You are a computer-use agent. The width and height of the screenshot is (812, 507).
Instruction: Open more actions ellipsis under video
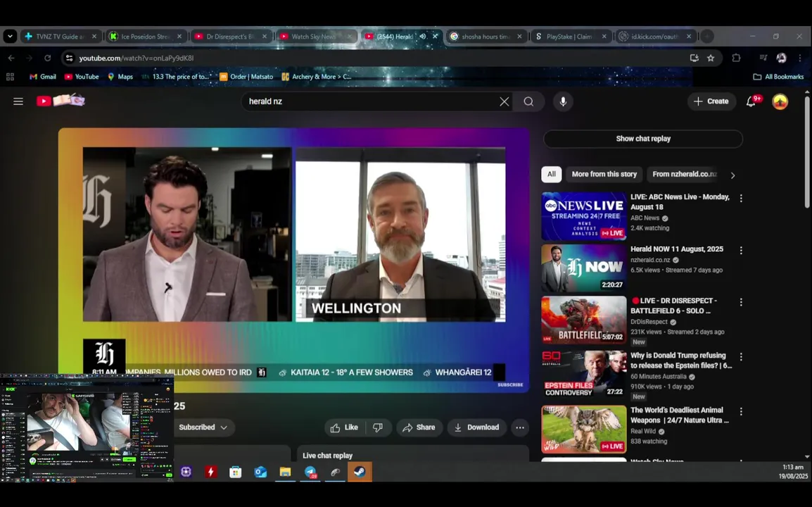click(520, 427)
